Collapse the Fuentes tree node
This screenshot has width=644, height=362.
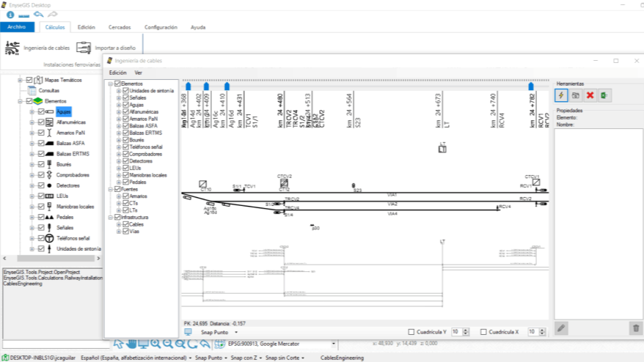pyautogui.click(x=110, y=189)
